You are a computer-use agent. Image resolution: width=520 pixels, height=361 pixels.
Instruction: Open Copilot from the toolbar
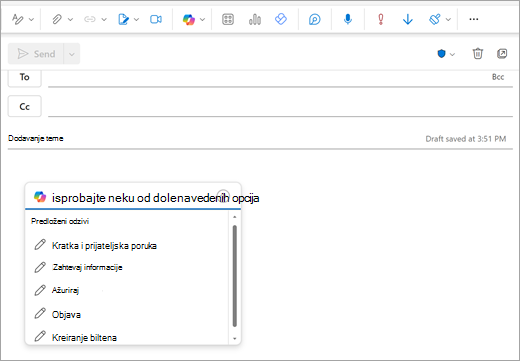click(189, 19)
